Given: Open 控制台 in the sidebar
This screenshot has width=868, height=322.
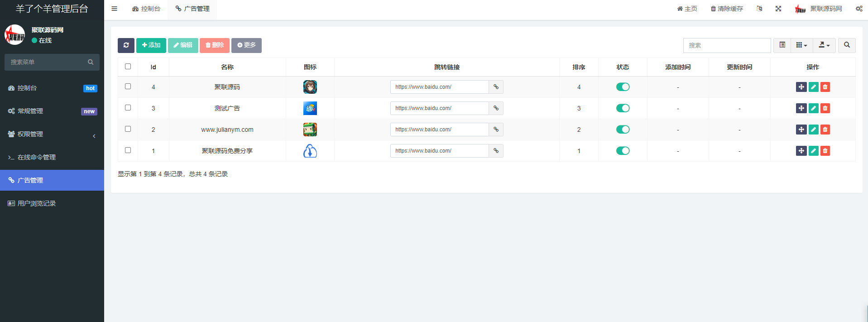Looking at the screenshot, I should point(52,88).
